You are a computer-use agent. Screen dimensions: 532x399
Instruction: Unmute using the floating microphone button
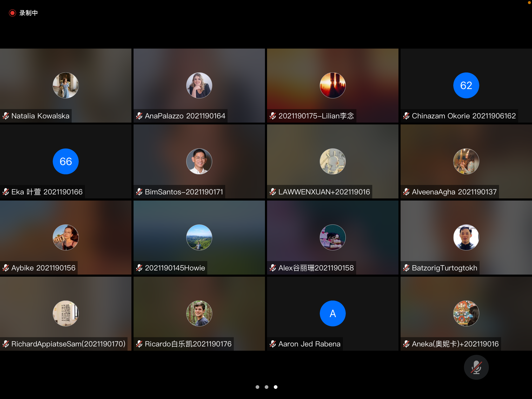pyautogui.click(x=476, y=367)
